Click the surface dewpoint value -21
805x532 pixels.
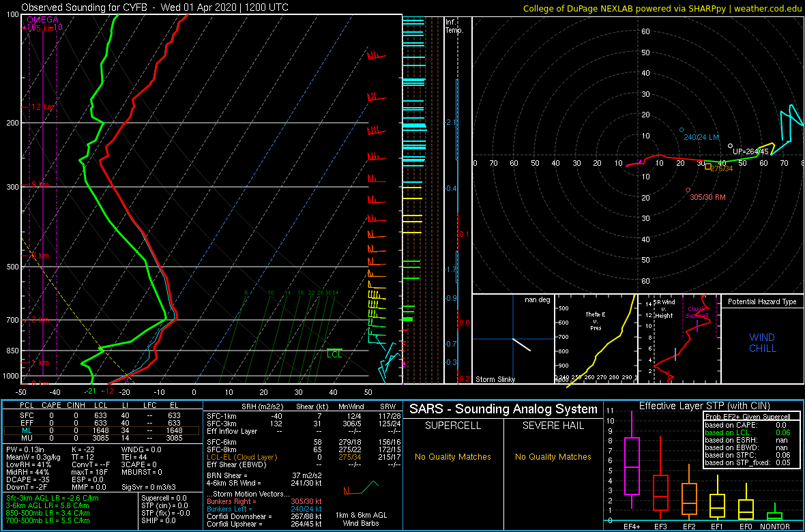[91, 391]
